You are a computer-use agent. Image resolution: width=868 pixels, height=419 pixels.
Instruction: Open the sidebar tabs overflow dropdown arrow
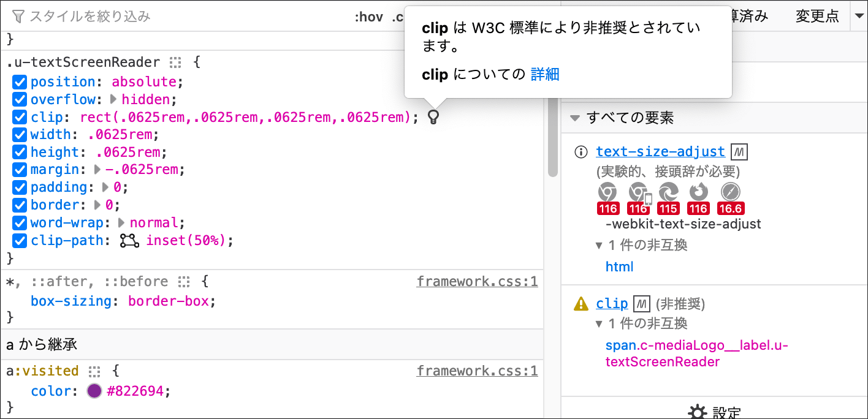(x=858, y=17)
